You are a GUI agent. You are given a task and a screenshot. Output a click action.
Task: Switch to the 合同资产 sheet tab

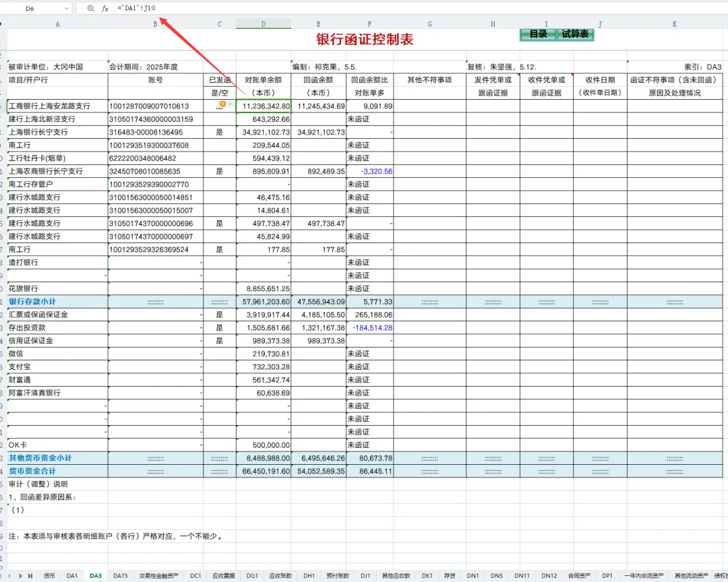click(x=580, y=575)
